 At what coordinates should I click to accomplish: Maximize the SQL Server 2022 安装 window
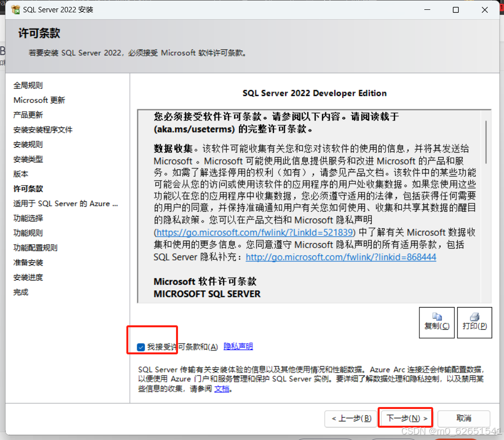(456, 10)
